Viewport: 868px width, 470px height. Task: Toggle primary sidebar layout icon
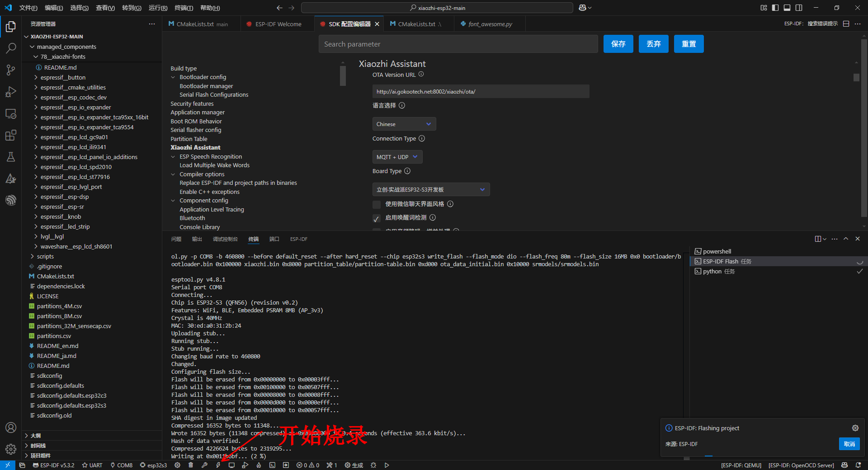775,8
